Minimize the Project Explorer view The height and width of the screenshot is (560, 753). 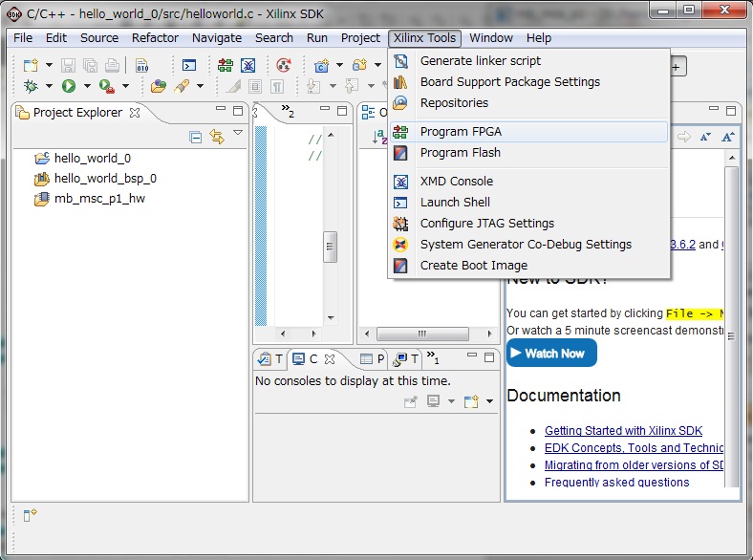tap(221, 109)
